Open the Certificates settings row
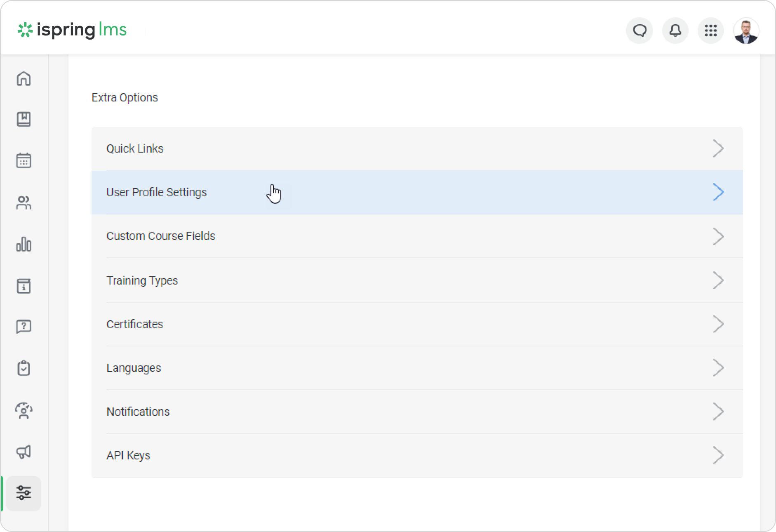 (x=135, y=324)
